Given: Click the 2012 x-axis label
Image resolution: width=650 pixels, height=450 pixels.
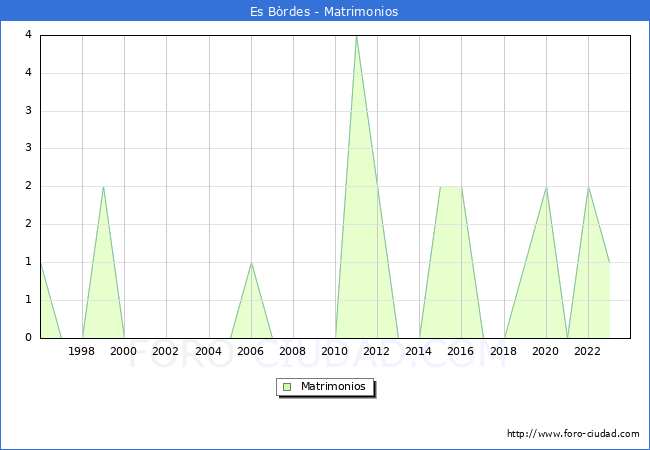Looking at the screenshot, I should click(377, 351).
